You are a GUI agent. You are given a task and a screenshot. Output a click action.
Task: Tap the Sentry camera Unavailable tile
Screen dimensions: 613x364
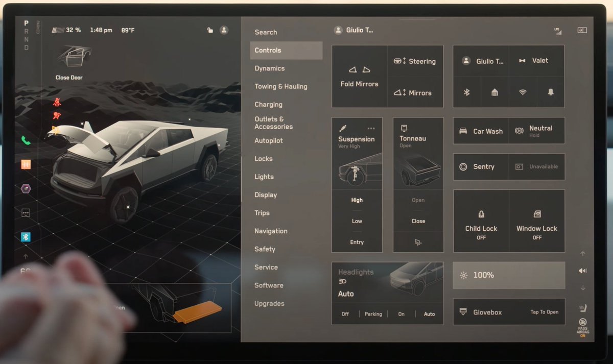click(x=536, y=166)
